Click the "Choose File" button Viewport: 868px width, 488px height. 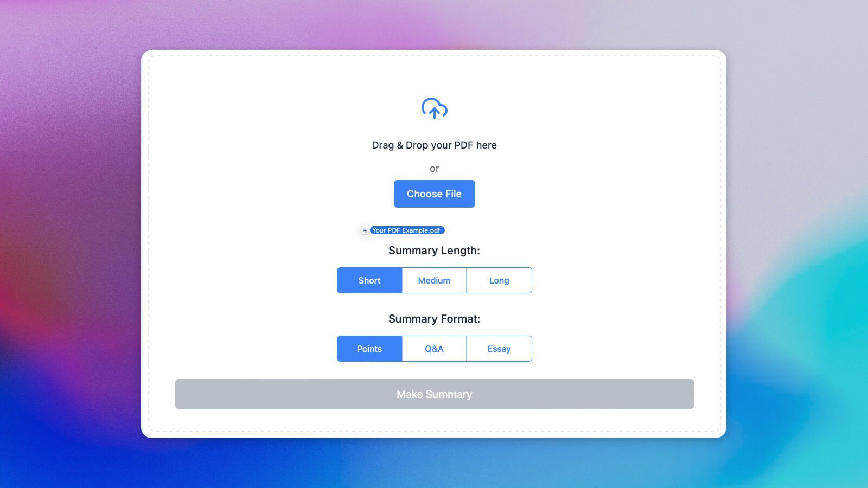434,194
